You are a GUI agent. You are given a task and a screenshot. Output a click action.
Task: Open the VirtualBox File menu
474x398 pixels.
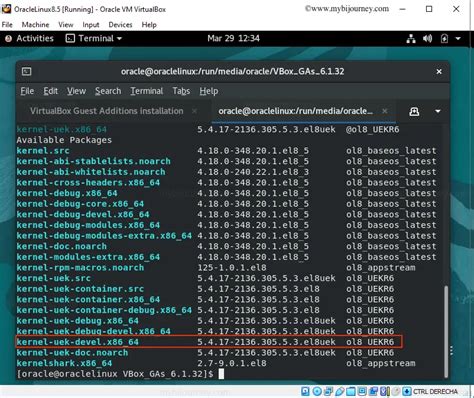click(7, 25)
